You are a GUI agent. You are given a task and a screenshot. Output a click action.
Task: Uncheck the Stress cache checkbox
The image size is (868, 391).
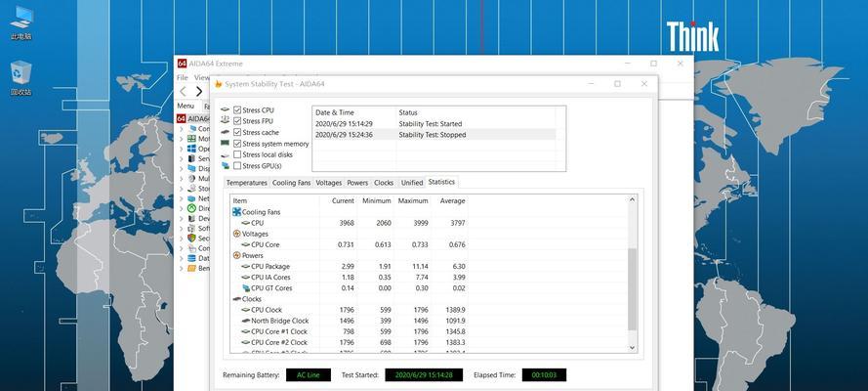[x=237, y=132]
